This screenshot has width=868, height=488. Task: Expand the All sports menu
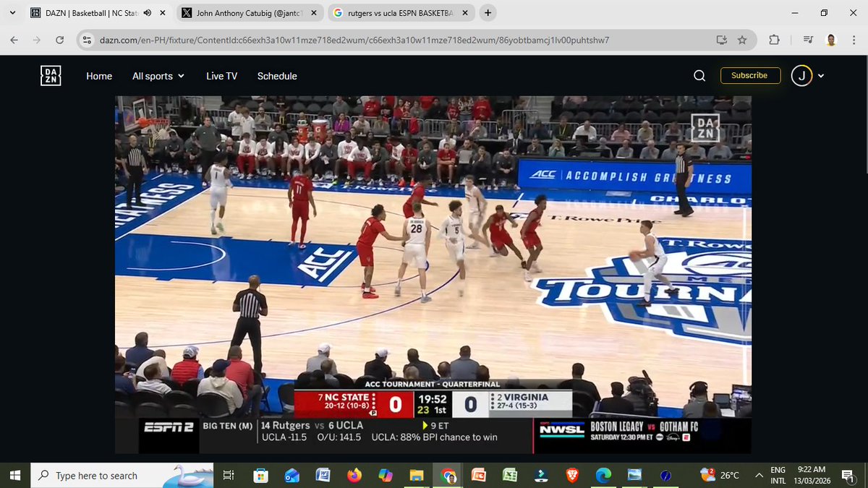pyautogui.click(x=158, y=76)
